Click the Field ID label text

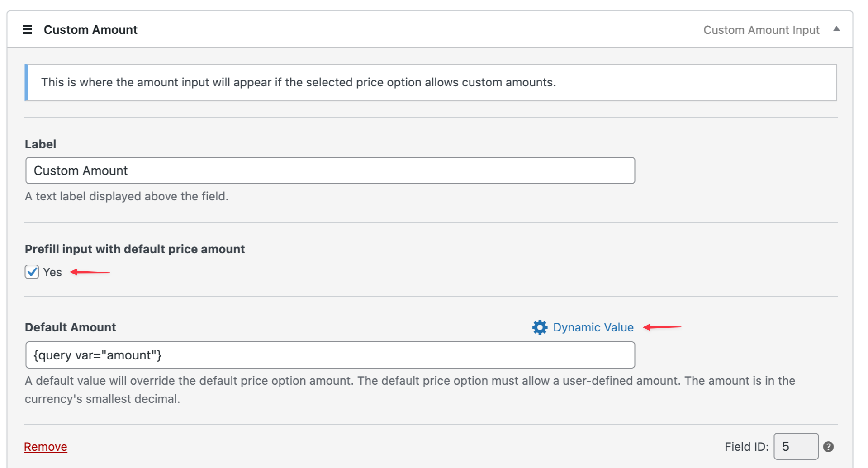pos(746,447)
